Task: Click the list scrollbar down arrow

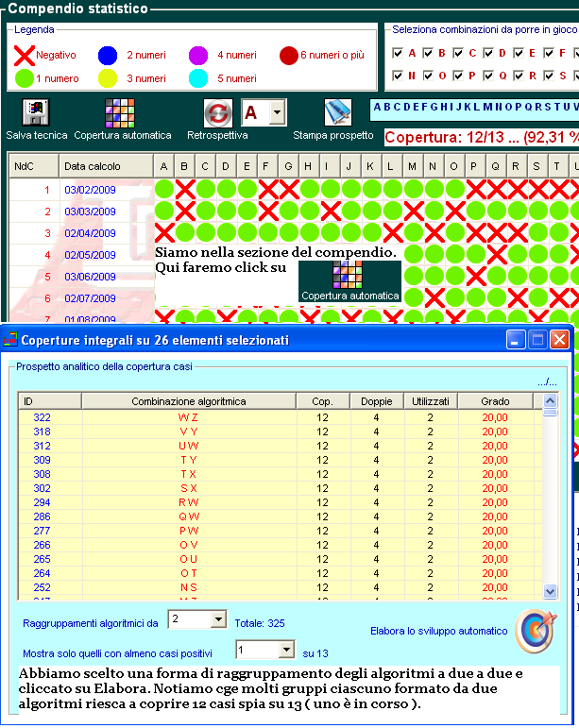Action: [x=551, y=591]
